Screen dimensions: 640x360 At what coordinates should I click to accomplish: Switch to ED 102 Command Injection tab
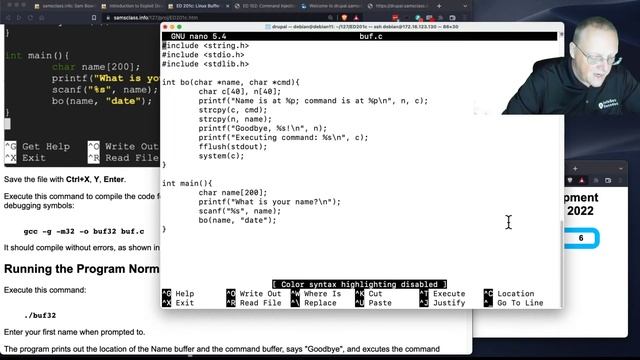tap(264, 6)
